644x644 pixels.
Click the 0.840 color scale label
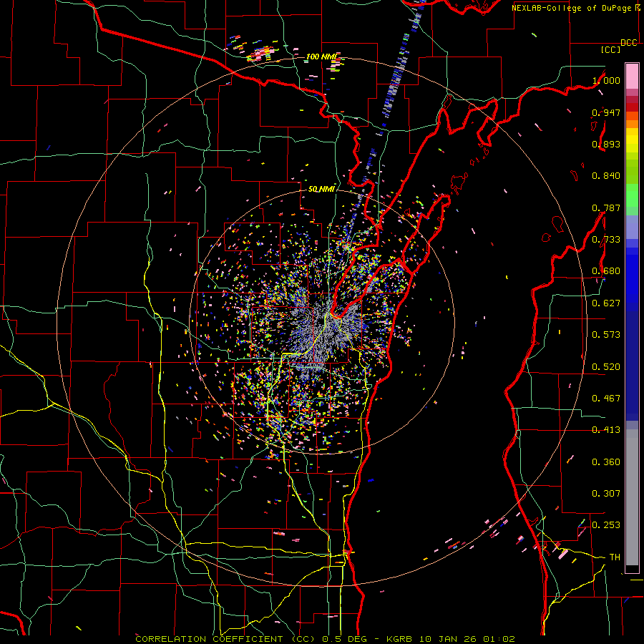pyautogui.click(x=606, y=175)
